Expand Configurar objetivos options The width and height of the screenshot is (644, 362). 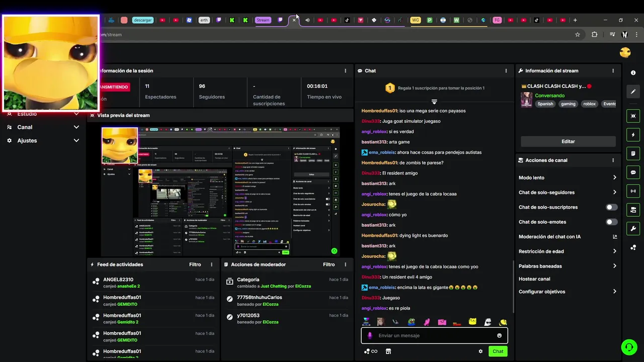click(615, 292)
